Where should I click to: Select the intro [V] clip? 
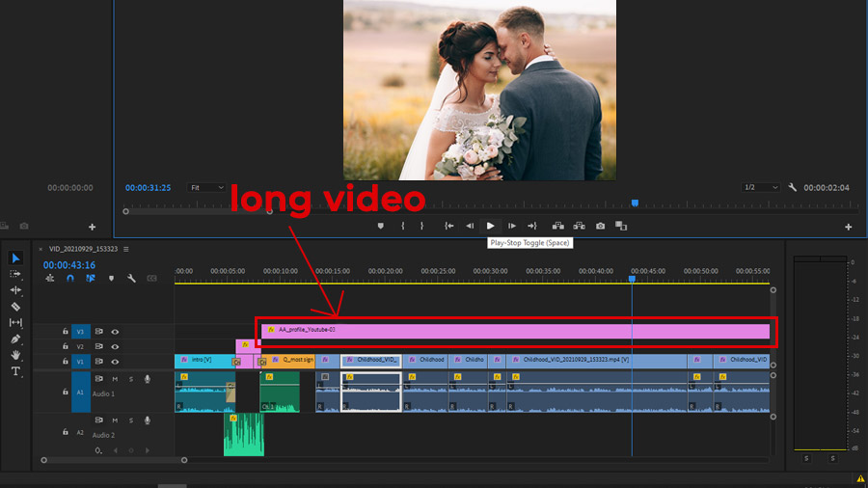204,362
